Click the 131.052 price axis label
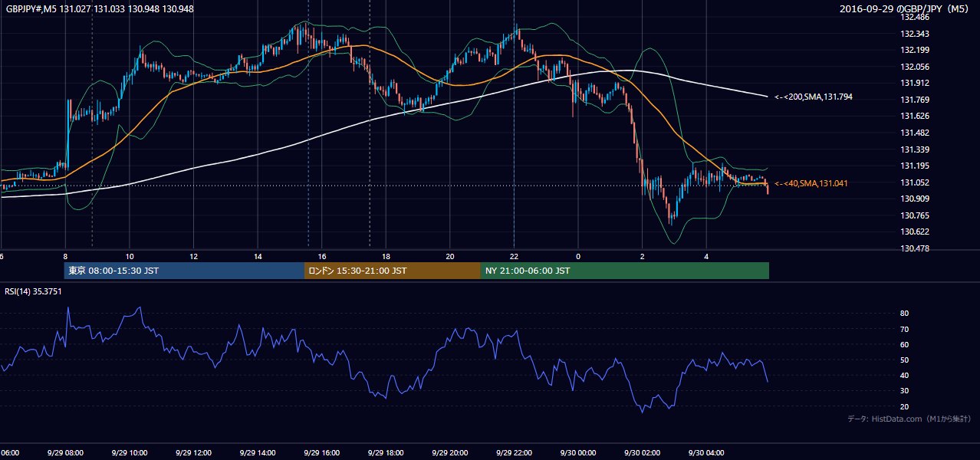Image resolution: width=980 pixels, height=460 pixels. click(915, 182)
